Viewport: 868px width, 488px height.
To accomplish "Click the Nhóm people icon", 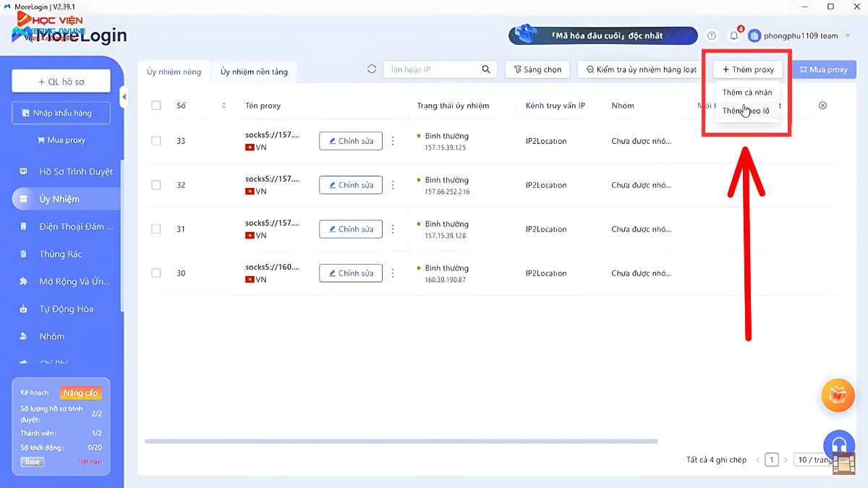I will click(x=24, y=336).
